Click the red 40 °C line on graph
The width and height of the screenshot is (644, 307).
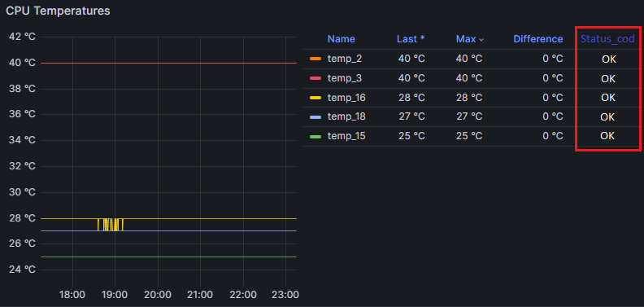tap(168, 63)
